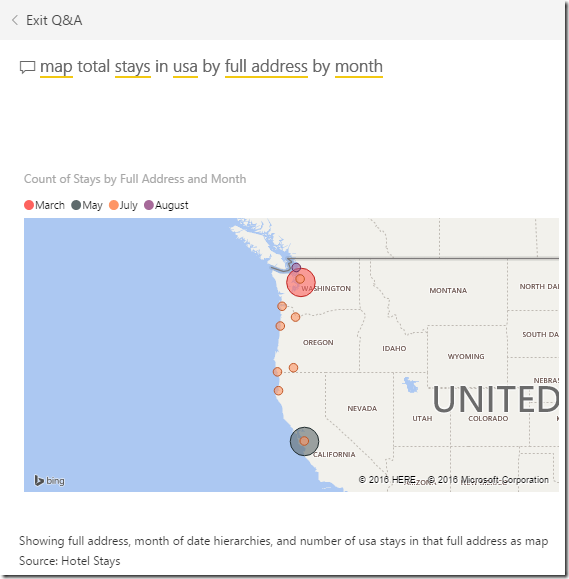569x579 pixels.
Task: Click the speech bubble question icon
Action: point(27,68)
